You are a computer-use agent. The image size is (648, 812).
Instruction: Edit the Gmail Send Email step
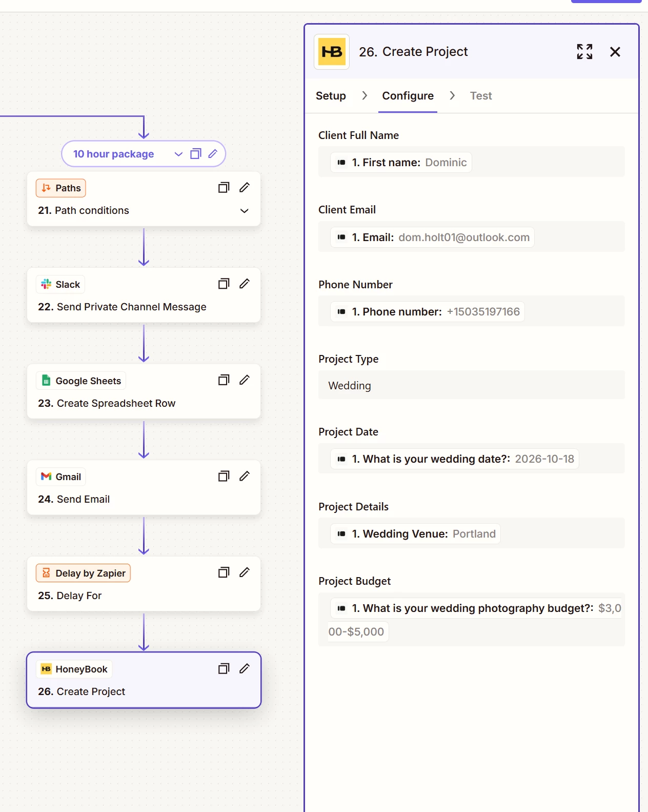point(245,476)
